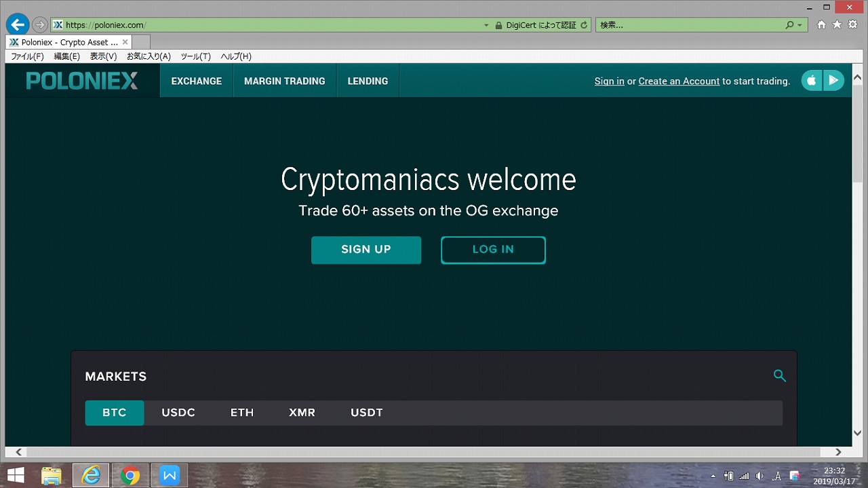The image size is (868, 488).
Task: Expand the address bar dropdown arrow
Action: pyautogui.click(x=486, y=25)
